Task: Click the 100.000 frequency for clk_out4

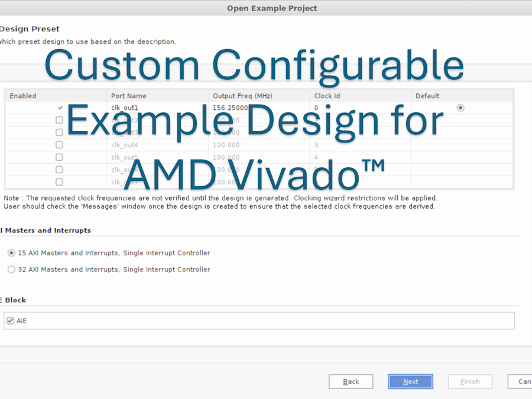Action: coord(259,145)
